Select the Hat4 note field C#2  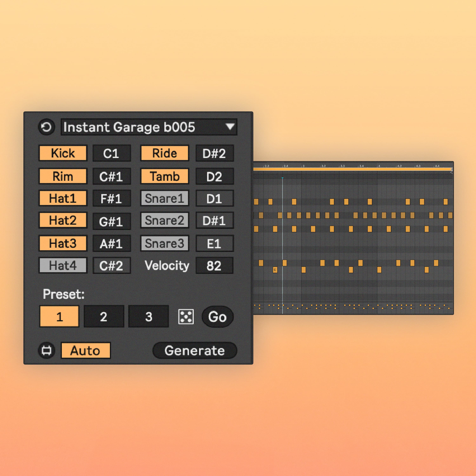[112, 266]
